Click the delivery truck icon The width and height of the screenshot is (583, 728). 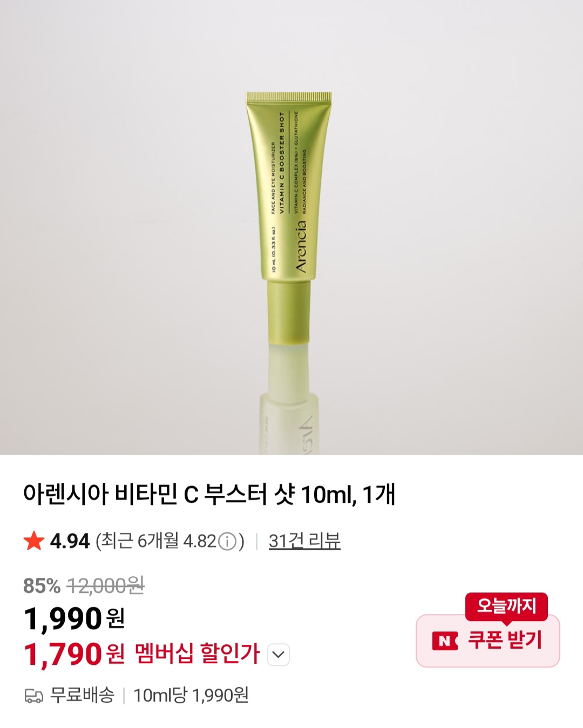pyautogui.click(x=34, y=696)
